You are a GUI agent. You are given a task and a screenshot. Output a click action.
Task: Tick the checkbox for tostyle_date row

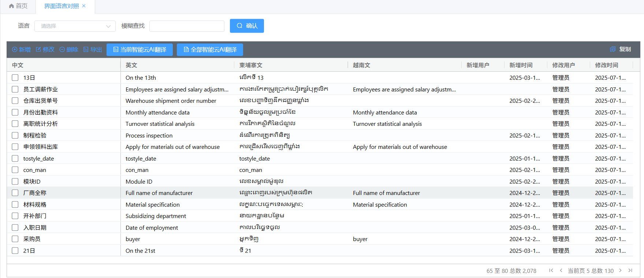[x=15, y=158]
